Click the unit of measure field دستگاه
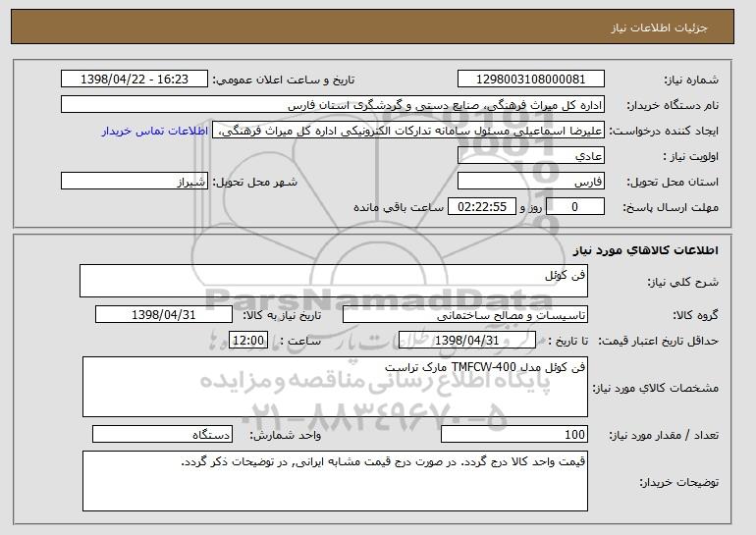This screenshot has height=535, width=756. (162, 434)
